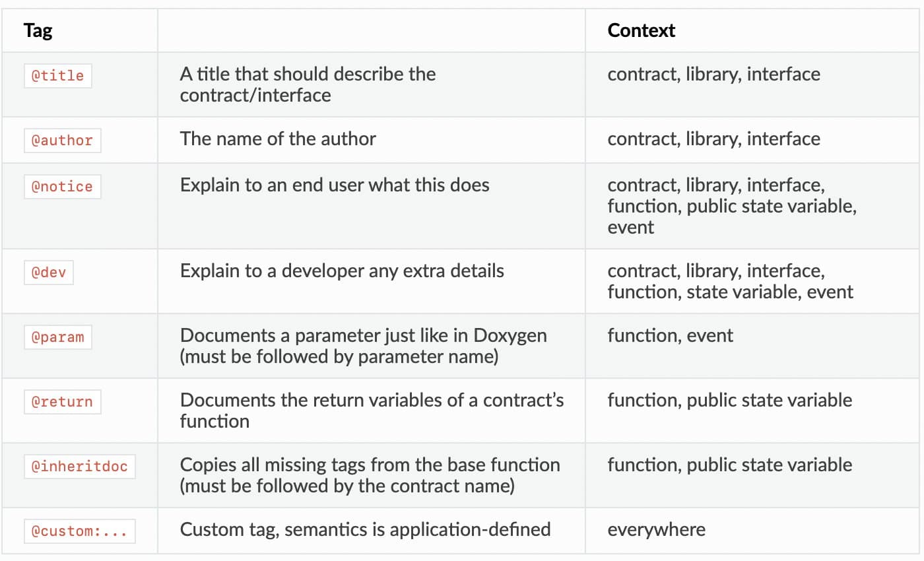Click the @param tag code label
This screenshot has height=561, width=924.
pyautogui.click(x=58, y=337)
